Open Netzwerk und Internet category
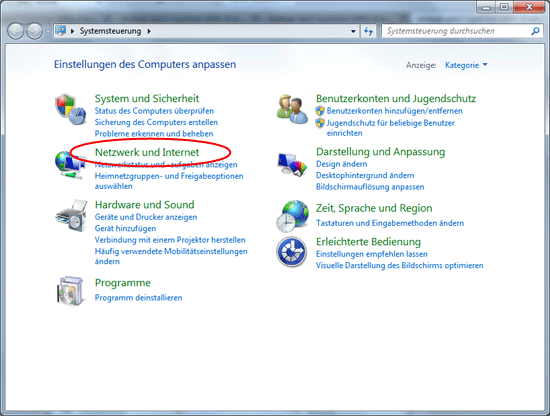This screenshot has width=550, height=416. pyautogui.click(x=147, y=152)
